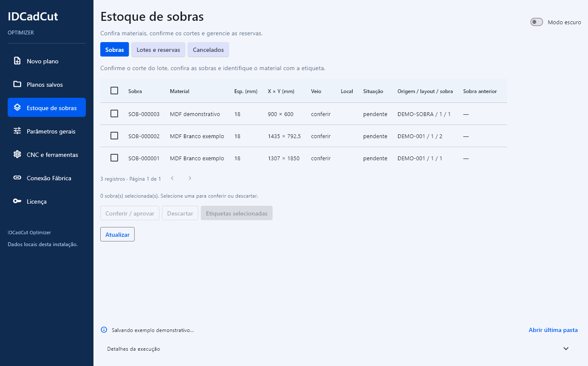The height and width of the screenshot is (366, 588).
Task: Click the Material column header
Action: pyautogui.click(x=180, y=91)
